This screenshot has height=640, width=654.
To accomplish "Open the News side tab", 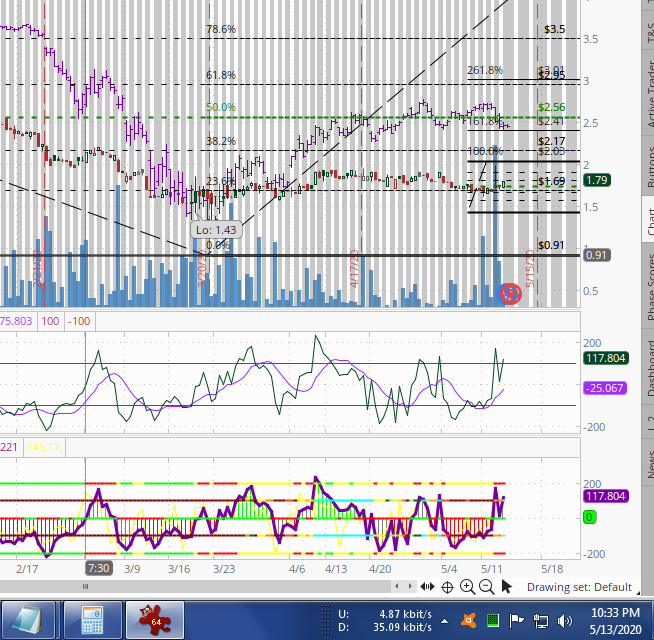I will pyautogui.click(x=646, y=462).
